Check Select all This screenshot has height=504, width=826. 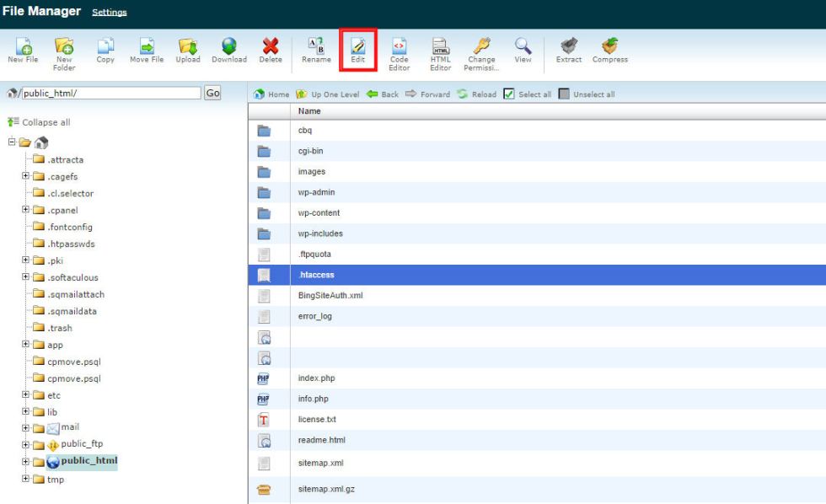coord(509,94)
